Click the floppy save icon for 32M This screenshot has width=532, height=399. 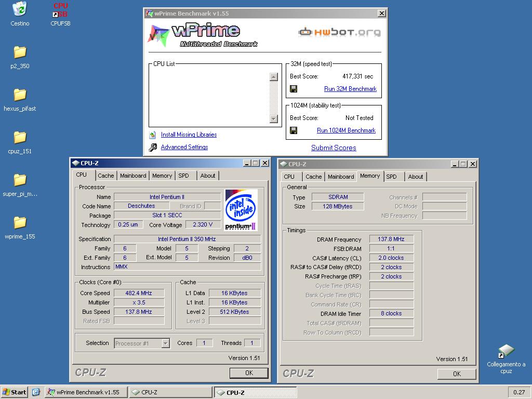tap(294, 89)
